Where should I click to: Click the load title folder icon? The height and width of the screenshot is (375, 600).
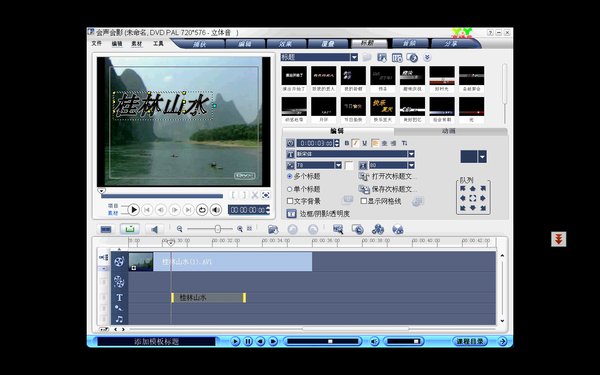367,57
